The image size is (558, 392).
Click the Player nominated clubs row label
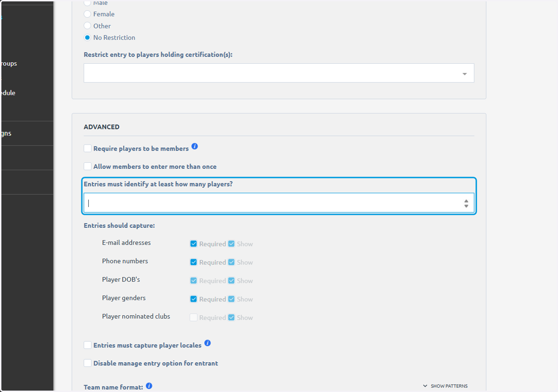136,316
